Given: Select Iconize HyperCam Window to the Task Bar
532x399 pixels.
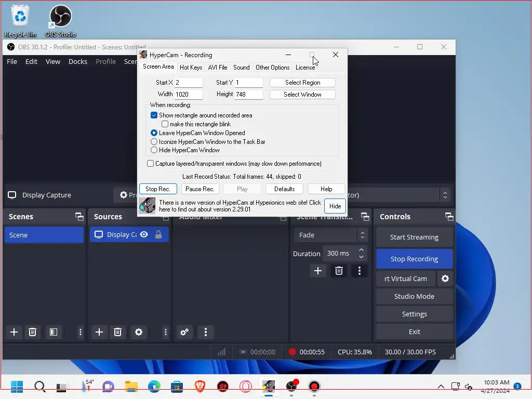Looking at the screenshot, I should [x=154, y=141].
